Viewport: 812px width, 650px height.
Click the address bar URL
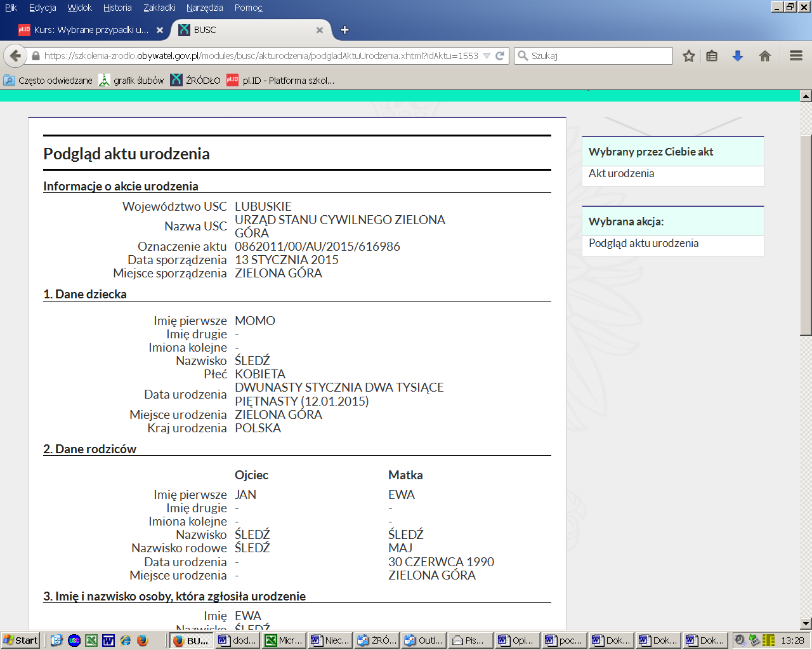[261, 56]
